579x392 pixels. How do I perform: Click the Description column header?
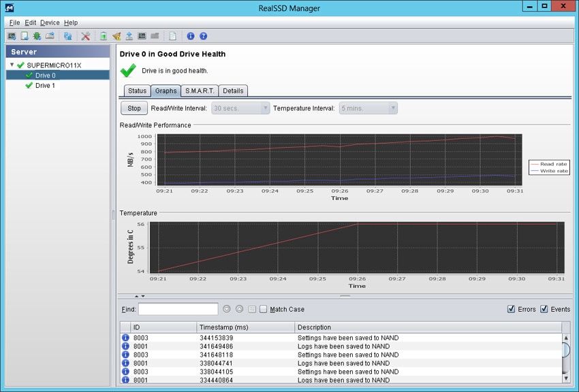click(x=428, y=327)
